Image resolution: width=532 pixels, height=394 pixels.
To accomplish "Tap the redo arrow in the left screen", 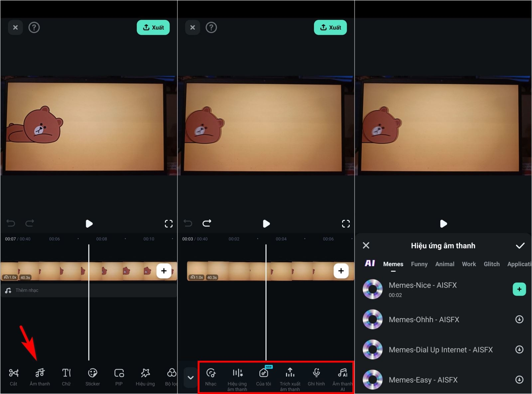I will click(x=30, y=223).
